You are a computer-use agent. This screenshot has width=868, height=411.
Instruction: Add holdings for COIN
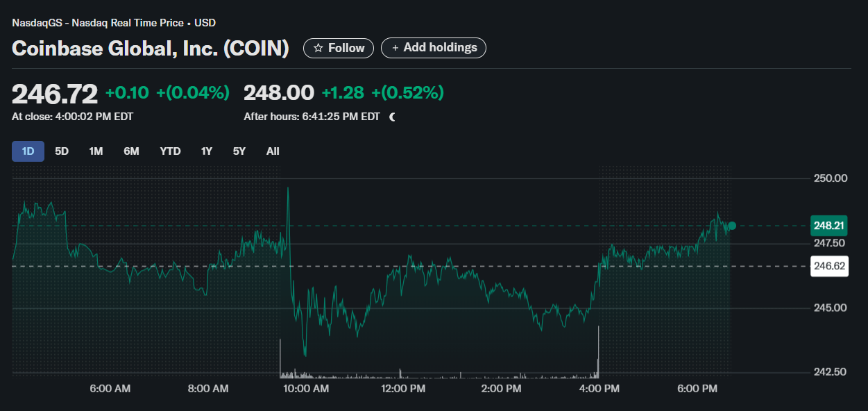point(434,48)
